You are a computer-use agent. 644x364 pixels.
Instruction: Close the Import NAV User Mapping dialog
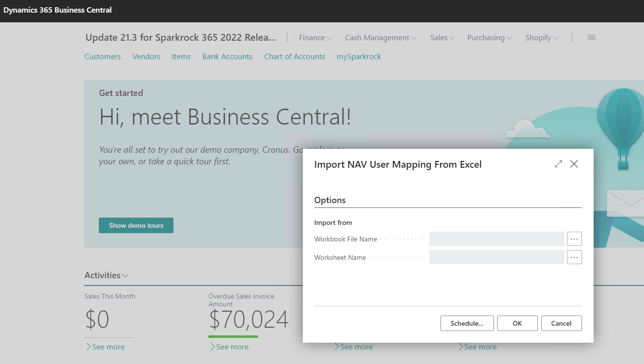tap(574, 164)
